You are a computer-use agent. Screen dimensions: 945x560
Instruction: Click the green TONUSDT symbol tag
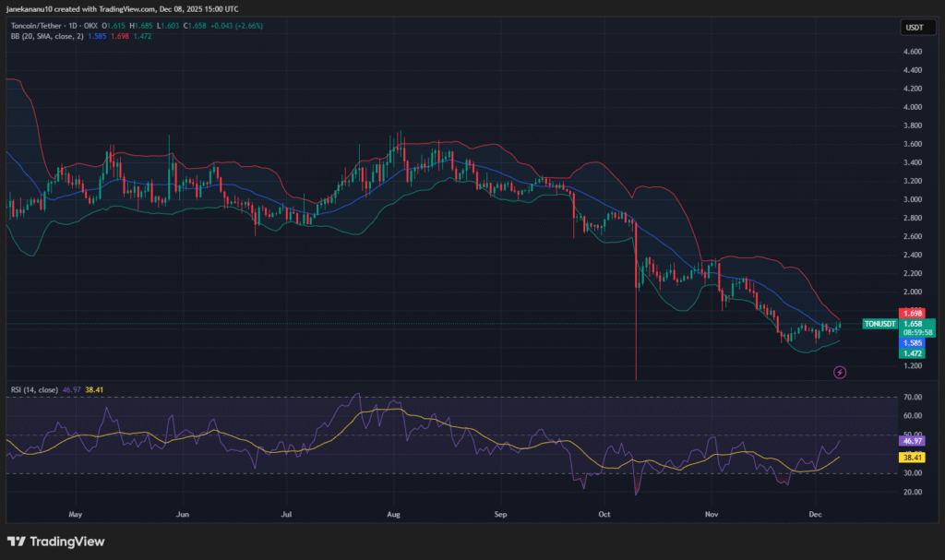coord(879,324)
